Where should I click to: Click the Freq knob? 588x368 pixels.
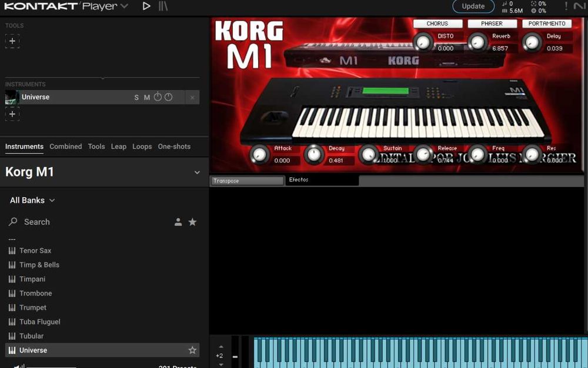coord(477,154)
